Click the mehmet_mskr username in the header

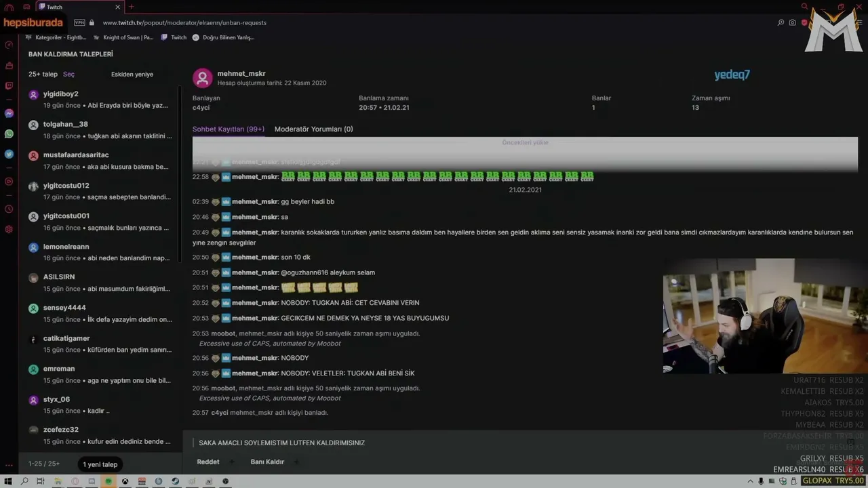click(x=241, y=73)
